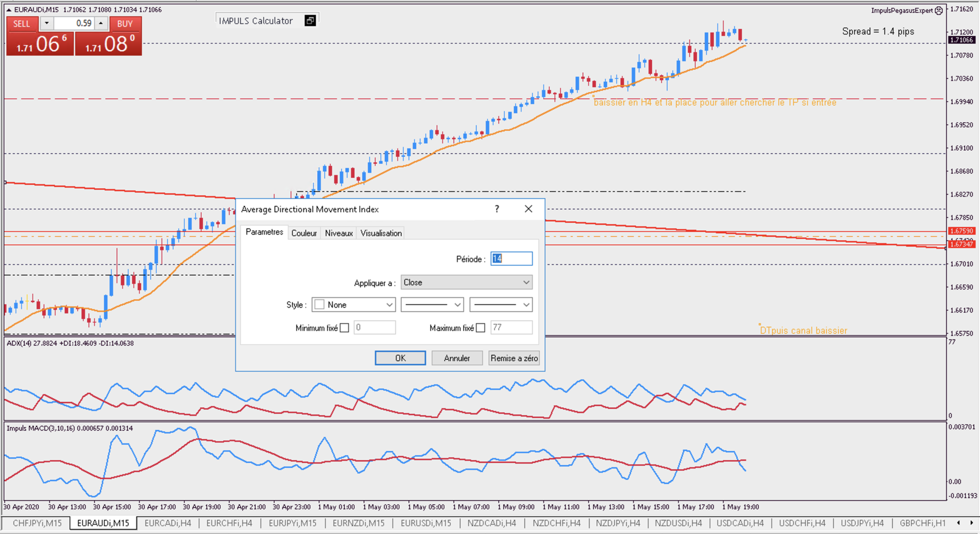Switch to the Couleur tab
This screenshot has width=980, height=534.
coord(304,233)
